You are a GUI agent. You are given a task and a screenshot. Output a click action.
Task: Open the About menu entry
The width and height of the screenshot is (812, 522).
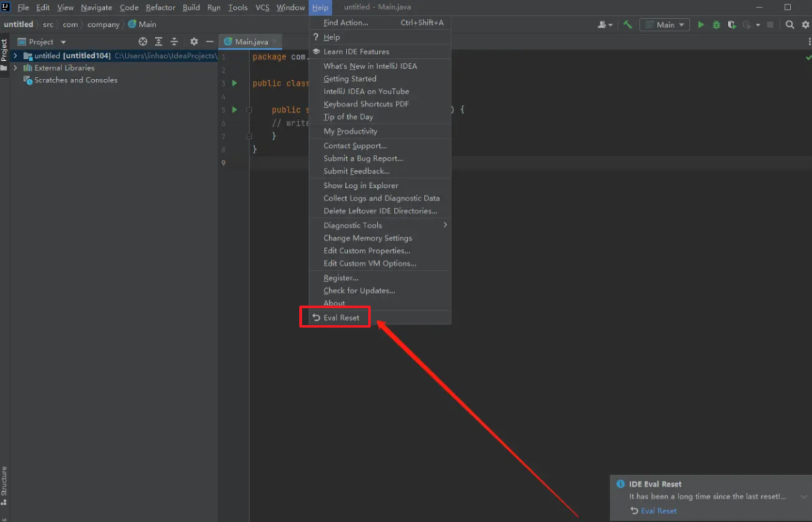(380, 303)
